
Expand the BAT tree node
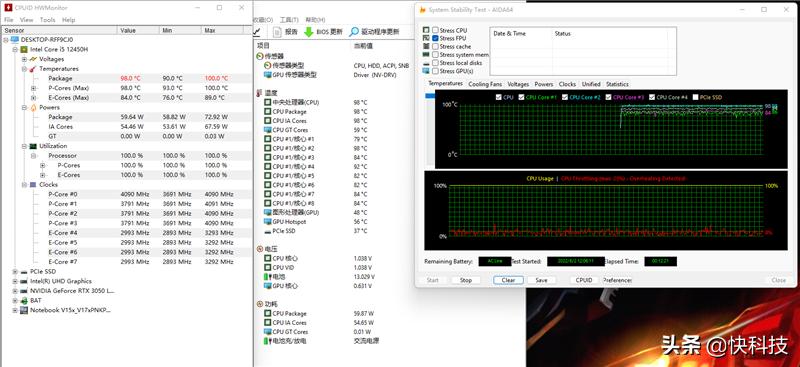(x=15, y=301)
